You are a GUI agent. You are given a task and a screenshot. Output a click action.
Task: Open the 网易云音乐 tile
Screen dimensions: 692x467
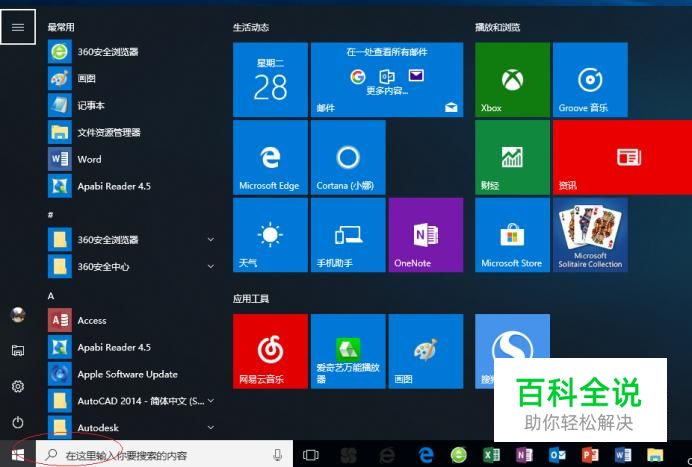[270, 351]
